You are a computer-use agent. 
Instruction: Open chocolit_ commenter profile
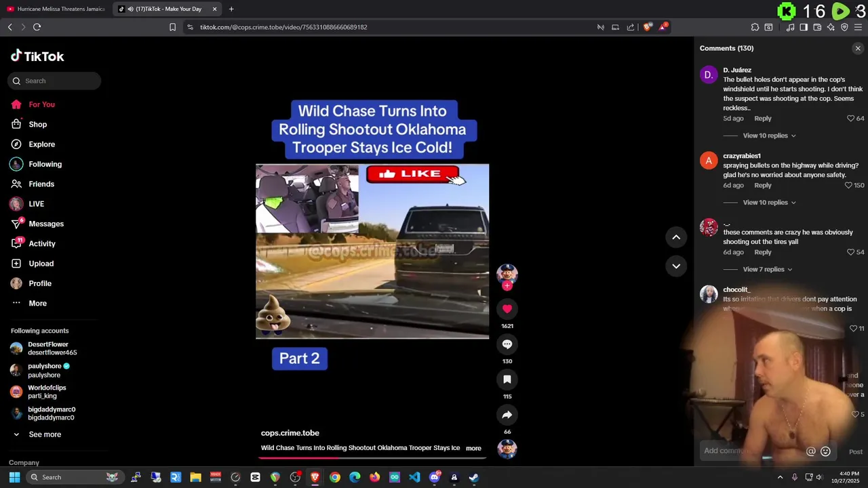pyautogui.click(x=736, y=290)
